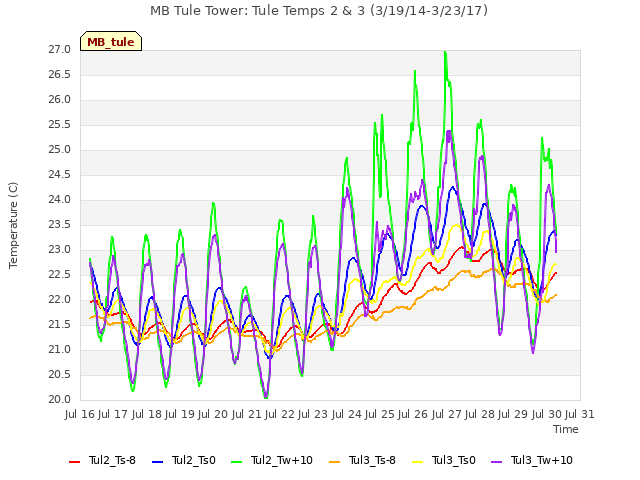
Task: Click the Temperature (C) axis label
Action: coord(13,225)
